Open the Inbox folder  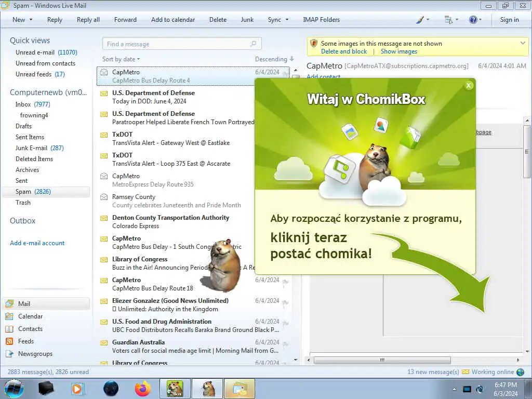tap(33, 104)
